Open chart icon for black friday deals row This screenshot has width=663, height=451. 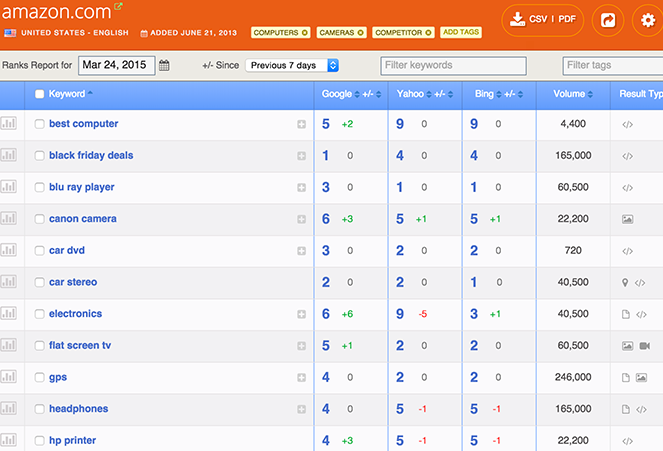click(x=8, y=155)
